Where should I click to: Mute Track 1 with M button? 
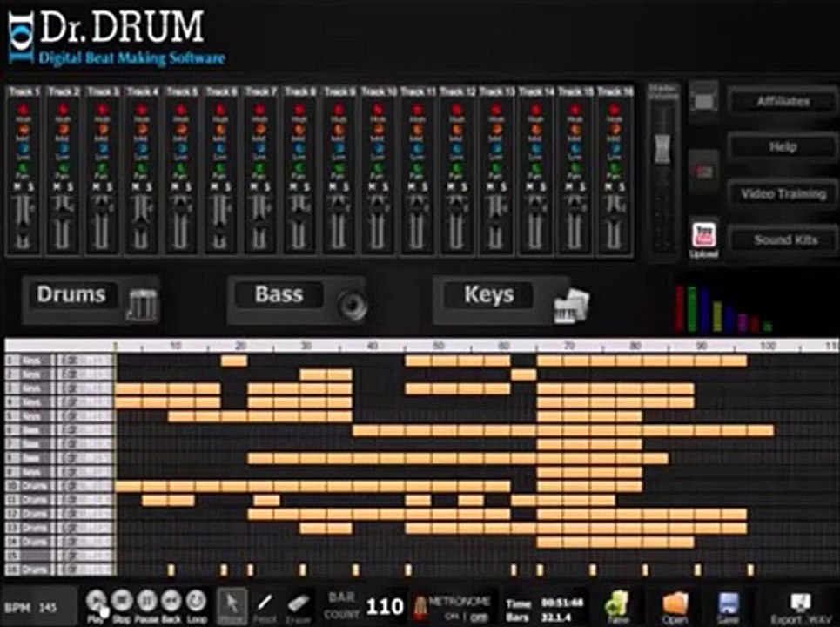[x=17, y=186]
